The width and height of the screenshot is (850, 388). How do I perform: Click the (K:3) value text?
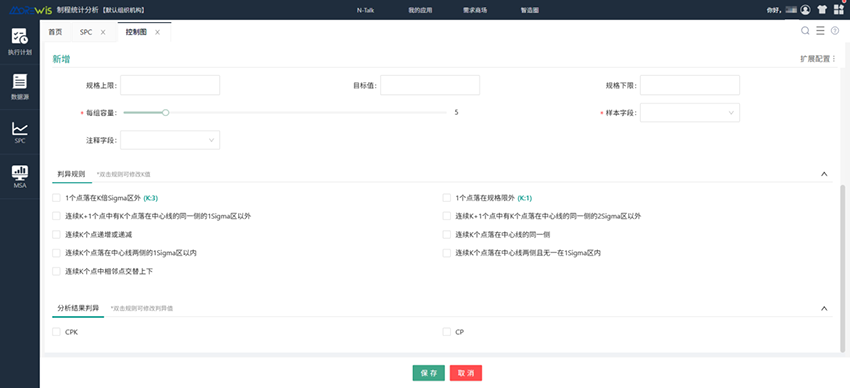[151, 198]
